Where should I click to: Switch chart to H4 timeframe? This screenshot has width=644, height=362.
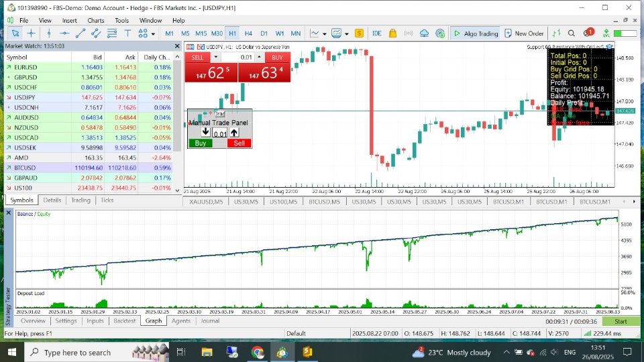click(x=248, y=34)
